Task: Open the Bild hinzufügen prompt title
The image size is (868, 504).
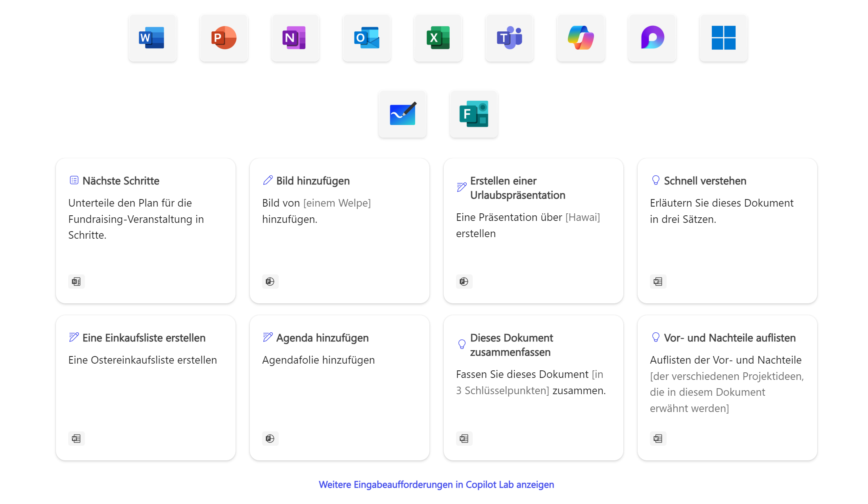Action: pyautogui.click(x=313, y=181)
